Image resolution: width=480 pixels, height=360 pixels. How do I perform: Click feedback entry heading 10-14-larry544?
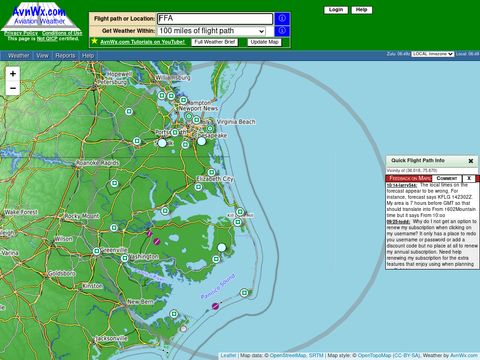[402, 185]
